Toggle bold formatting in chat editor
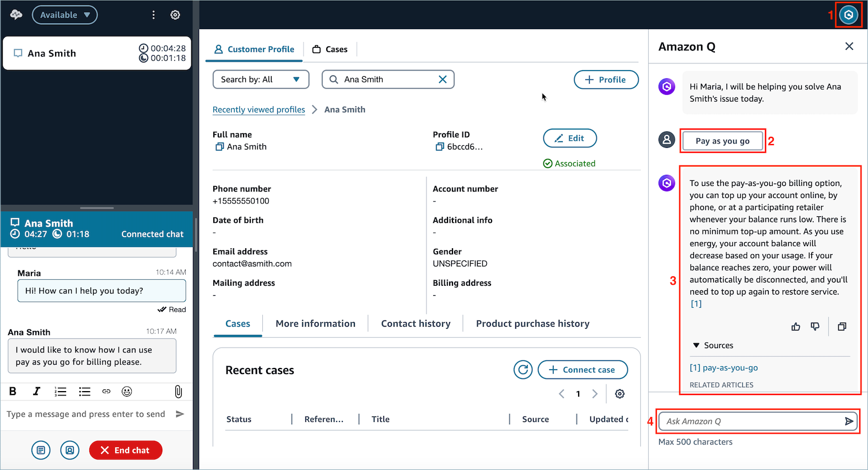Image resolution: width=868 pixels, height=470 pixels. (13, 392)
